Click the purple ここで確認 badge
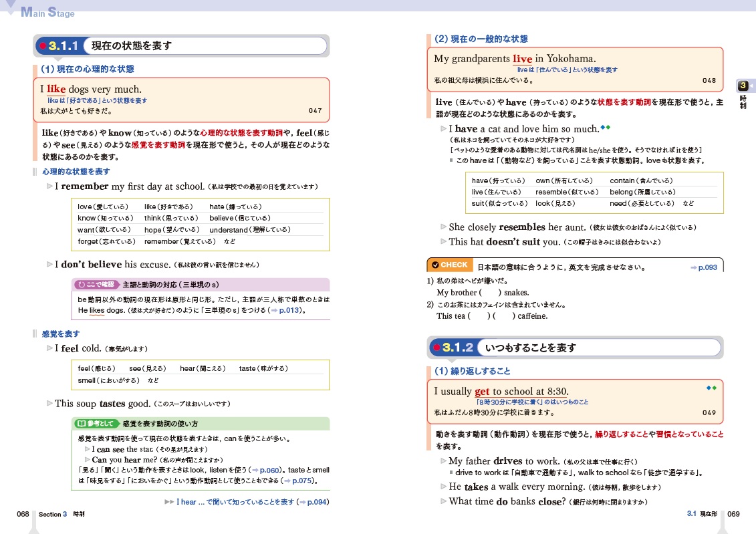The height and width of the screenshot is (534, 756). [96, 284]
